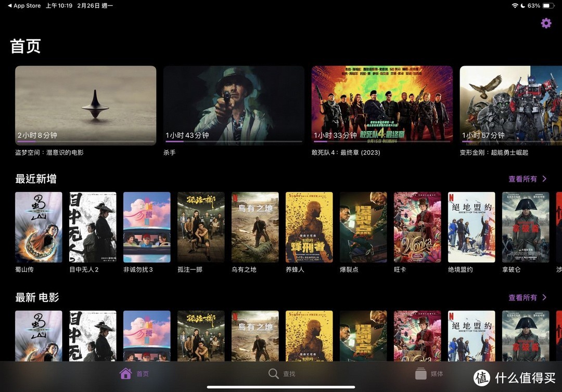Switch to the 首页 tab label
The width and height of the screenshot is (562, 392).
pos(143,374)
